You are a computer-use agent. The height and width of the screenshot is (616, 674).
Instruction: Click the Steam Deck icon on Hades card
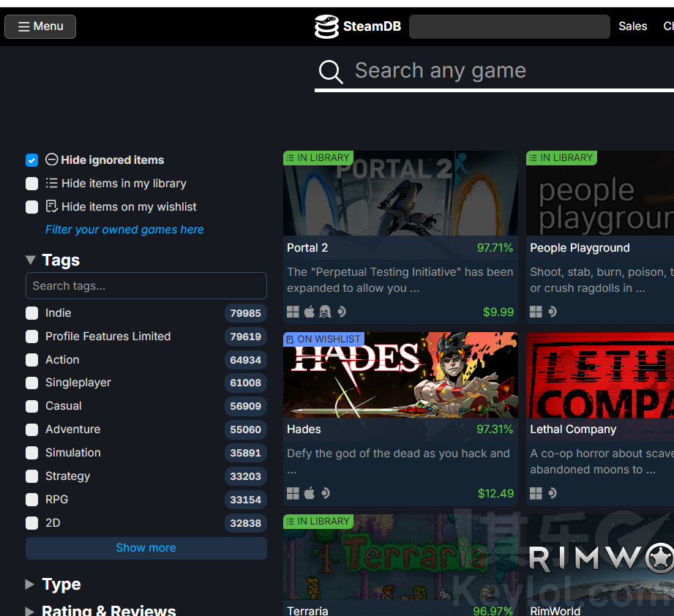pos(326,493)
